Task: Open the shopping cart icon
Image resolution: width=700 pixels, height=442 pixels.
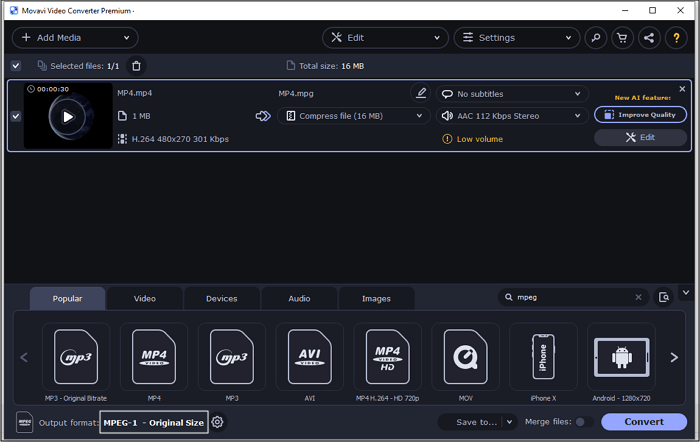Action: pyautogui.click(x=622, y=38)
